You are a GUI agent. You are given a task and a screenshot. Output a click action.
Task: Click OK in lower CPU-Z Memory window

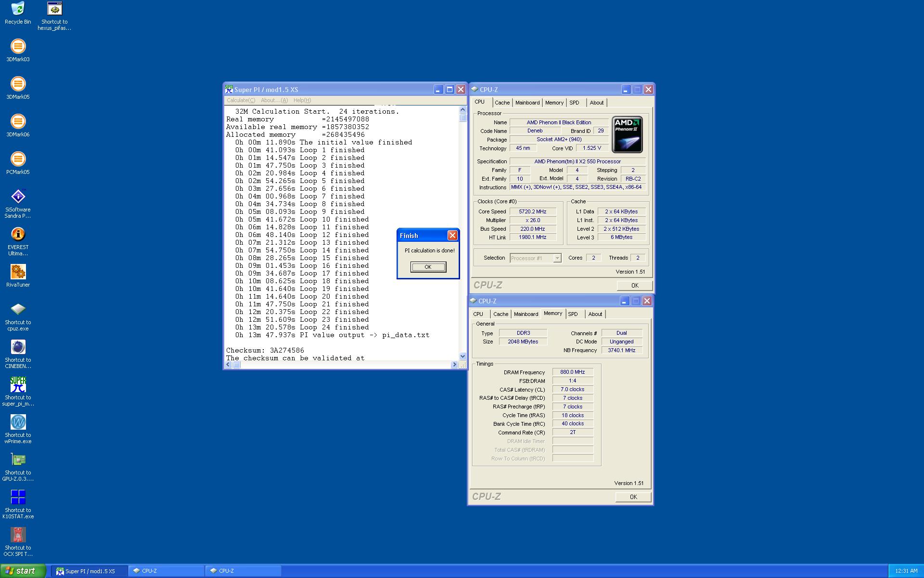point(633,497)
